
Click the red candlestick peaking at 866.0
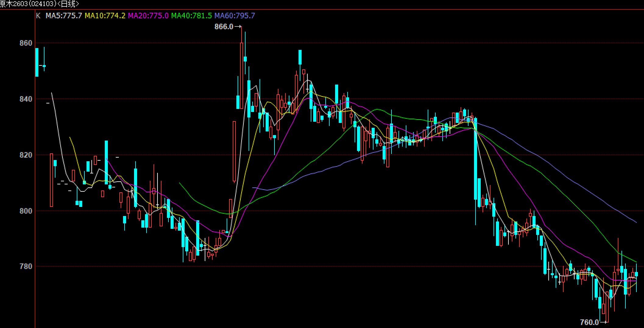[x=242, y=75]
